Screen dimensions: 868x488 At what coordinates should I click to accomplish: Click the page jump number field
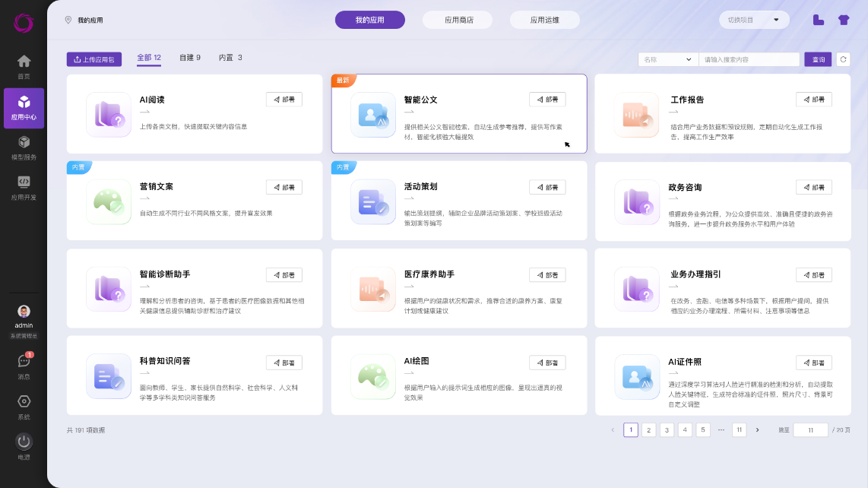(x=810, y=429)
